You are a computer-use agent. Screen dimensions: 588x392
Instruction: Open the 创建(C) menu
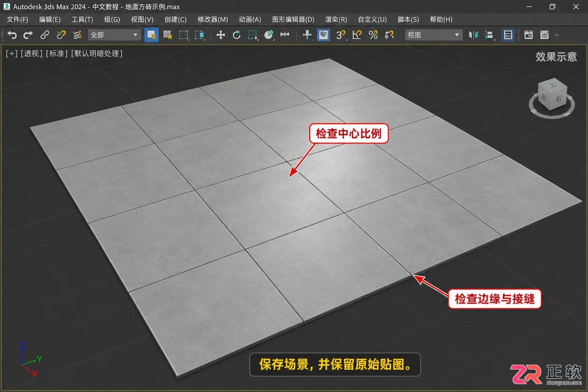(175, 19)
